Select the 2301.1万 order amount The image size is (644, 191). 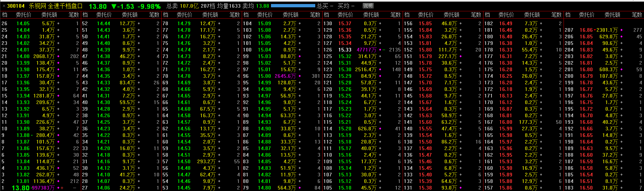pyautogui.click(x=607, y=30)
